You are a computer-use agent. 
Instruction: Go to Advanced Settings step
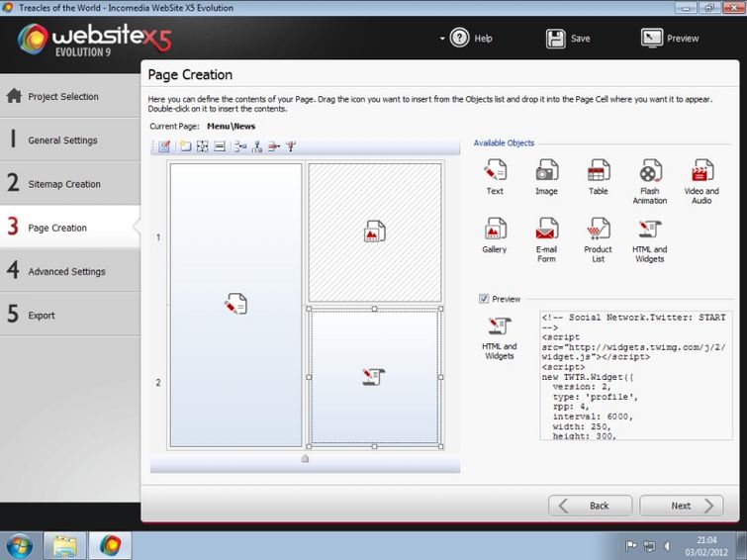click(70, 271)
